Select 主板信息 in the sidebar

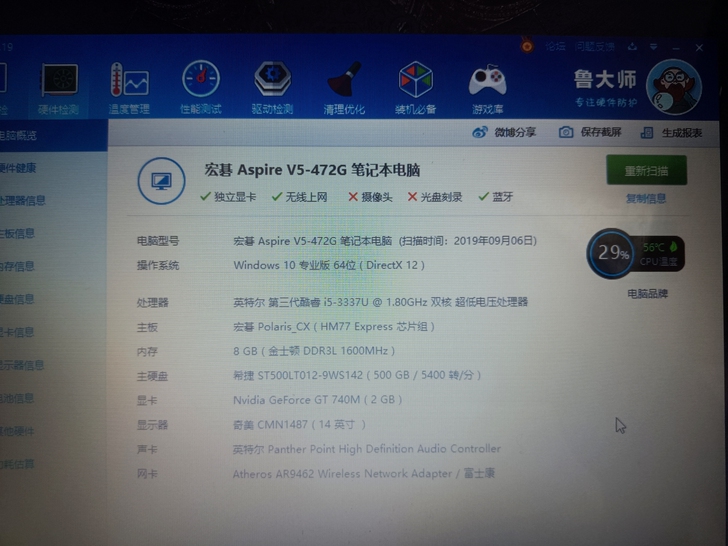coord(17,234)
